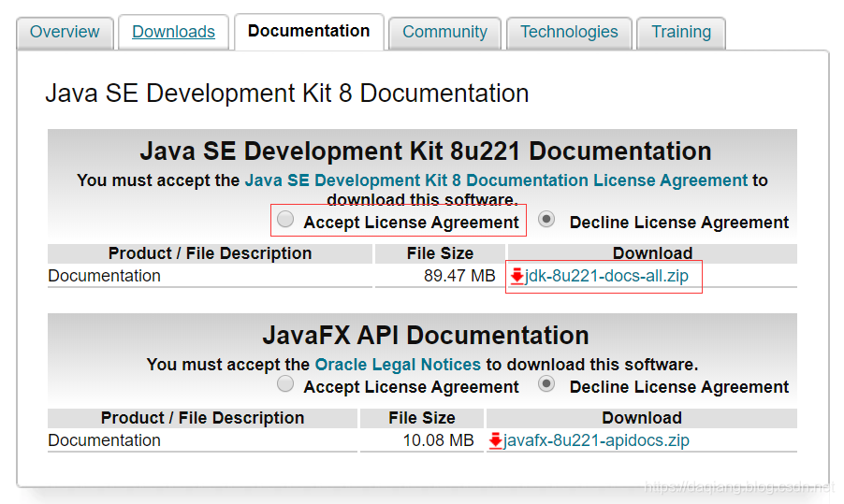Image resolution: width=844 pixels, height=504 pixels.
Task: Click Product / File Description header in JDK table
Action: tap(210, 253)
